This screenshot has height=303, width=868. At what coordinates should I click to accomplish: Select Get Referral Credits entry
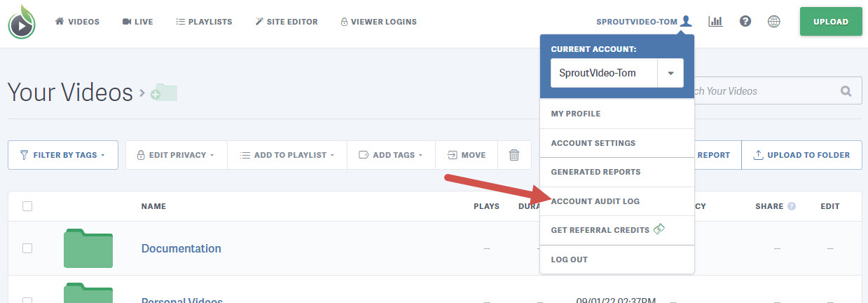click(x=617, y=230)
